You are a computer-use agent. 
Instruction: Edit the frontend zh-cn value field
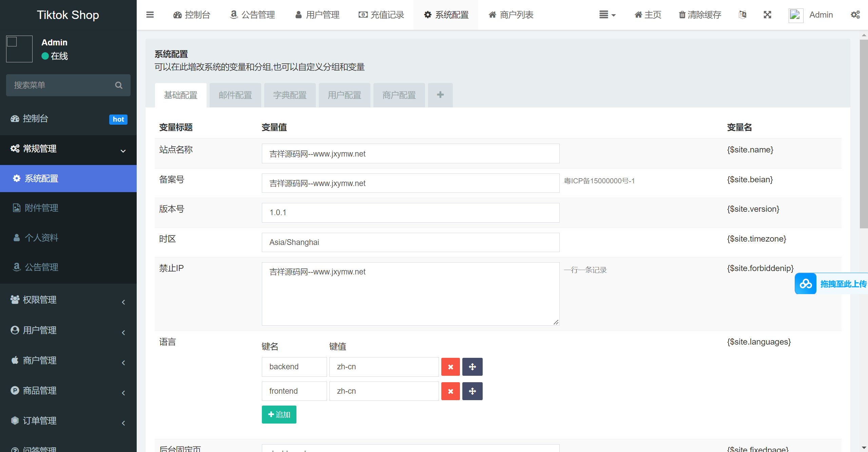384,391
